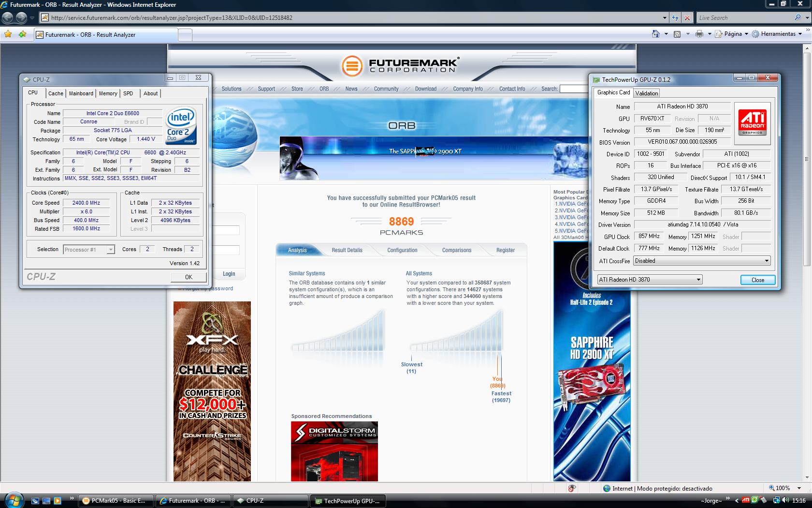Click Close button in GPU-Z

pos(758,280)
